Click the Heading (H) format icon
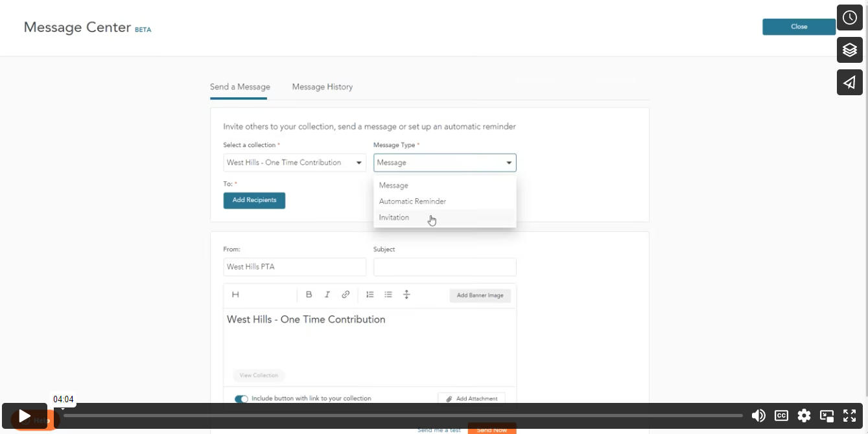The image size is (868, 434). [235, 295]
